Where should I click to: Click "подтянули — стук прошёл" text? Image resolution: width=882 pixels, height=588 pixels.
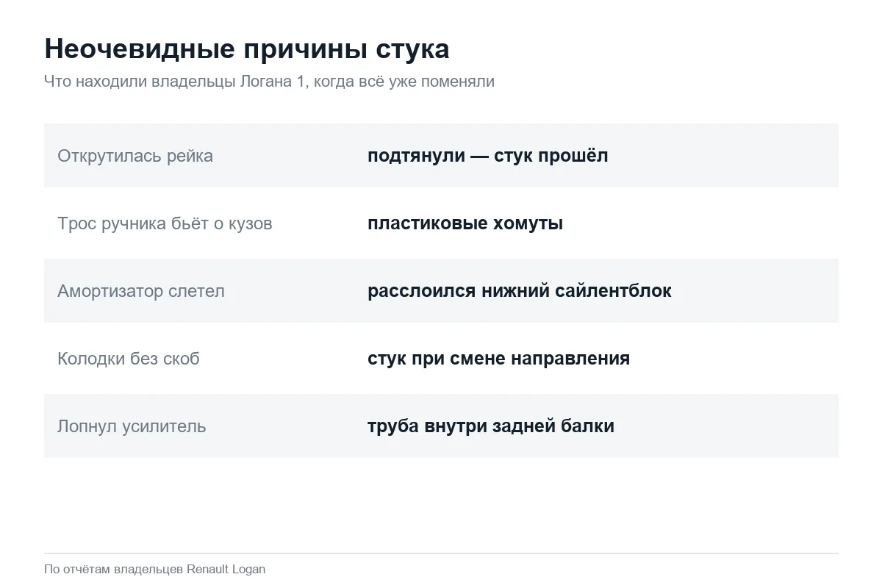488,156
